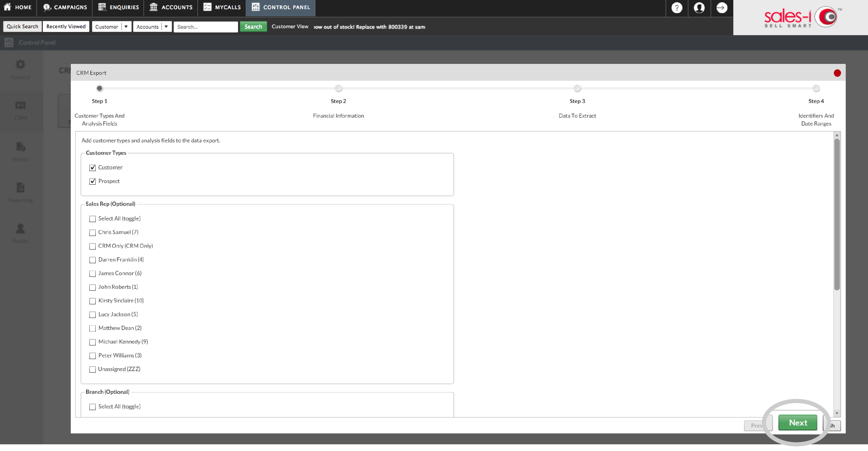Screen dimensions: 868x451
Task: Click the dialog vertical scrollbar thumb
Action: point(837,214)
